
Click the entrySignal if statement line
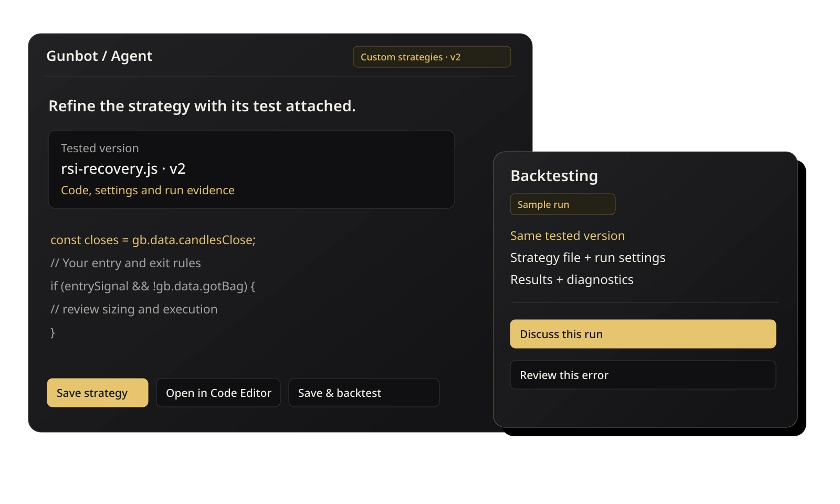[153, 286]
